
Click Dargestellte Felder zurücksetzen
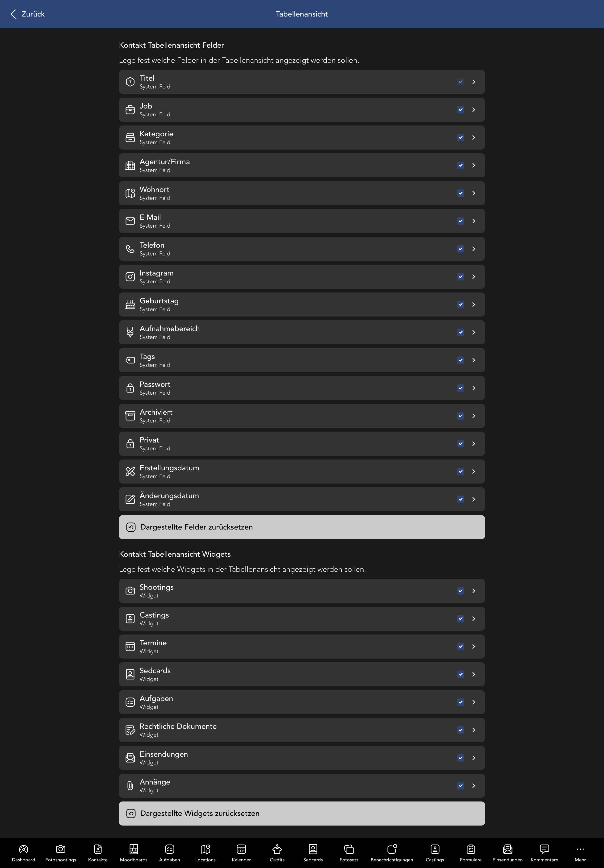(302, 527)
